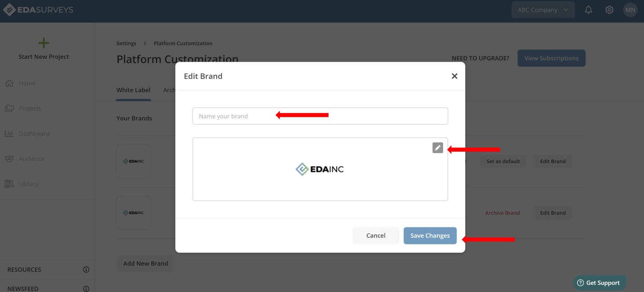Click the MN user avatar
The height and width of the screenshot is (292, 644).
630,10
